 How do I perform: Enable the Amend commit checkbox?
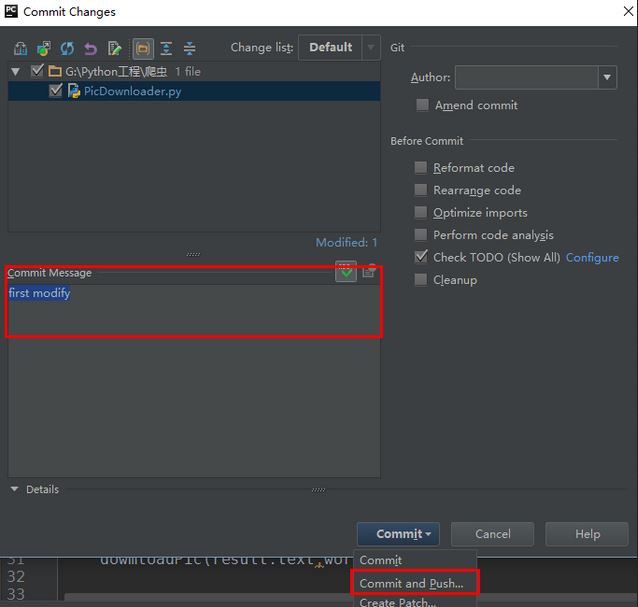(x=422, y=105)
